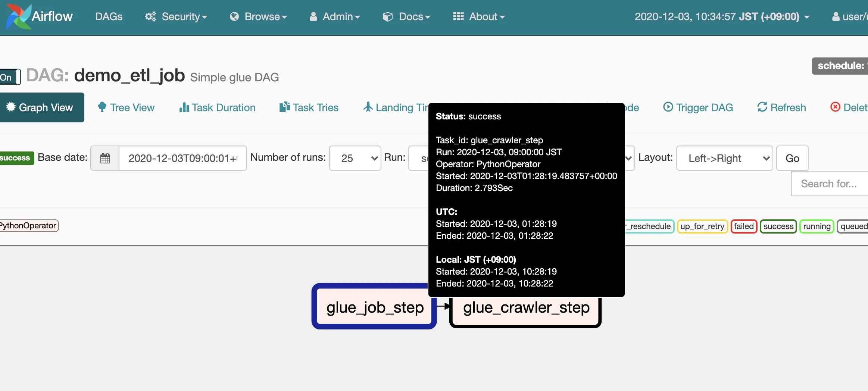Toggle the DAG On switch

pyautogui.click(x=10, y=77)
